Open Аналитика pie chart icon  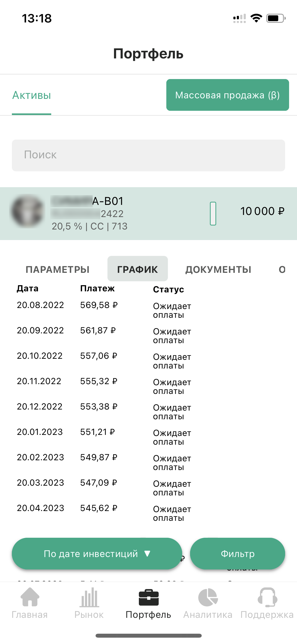[208, 597]
